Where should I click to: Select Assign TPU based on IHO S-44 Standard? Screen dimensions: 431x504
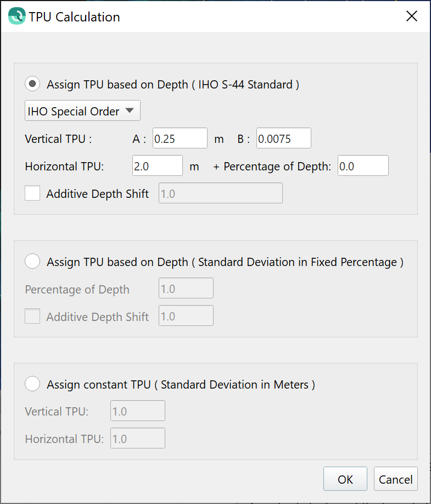click(33, 85)
